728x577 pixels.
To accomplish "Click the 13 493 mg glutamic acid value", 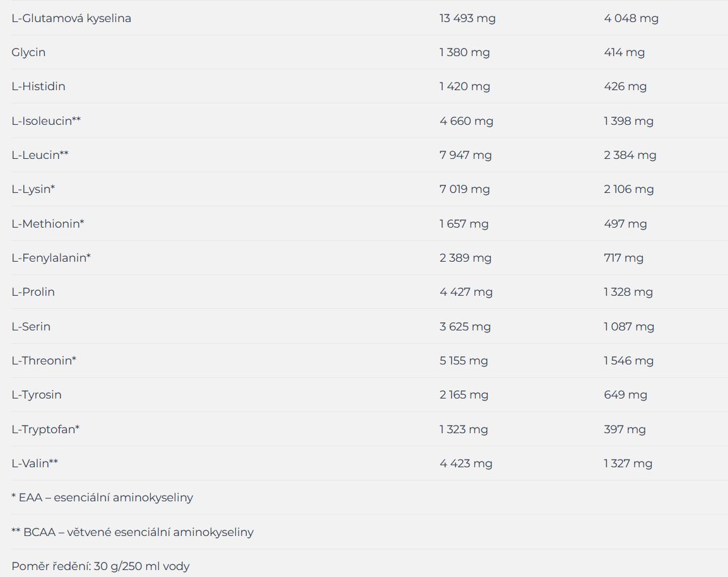I will click(467, 18).
